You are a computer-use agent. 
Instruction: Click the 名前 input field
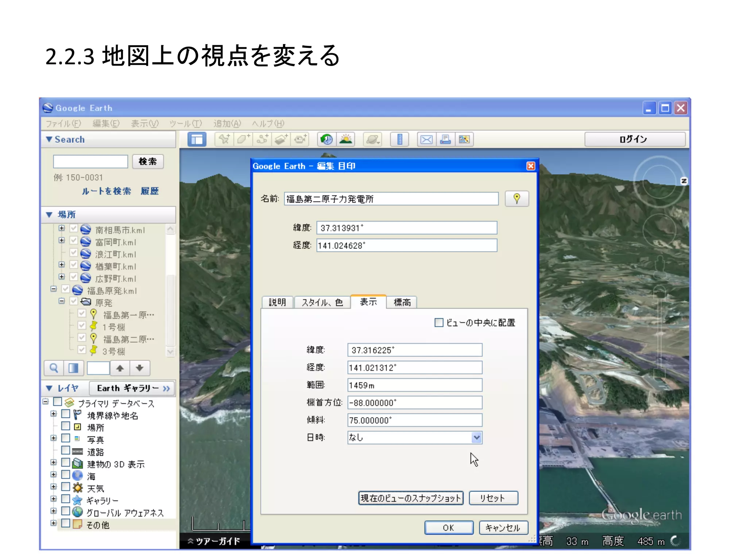pyautogui.click(x=391, y=199)
